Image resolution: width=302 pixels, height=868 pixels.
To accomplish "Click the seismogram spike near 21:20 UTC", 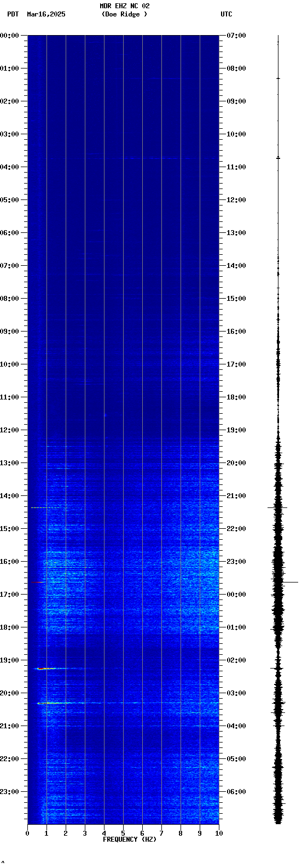I will click(x=277, y=507).
